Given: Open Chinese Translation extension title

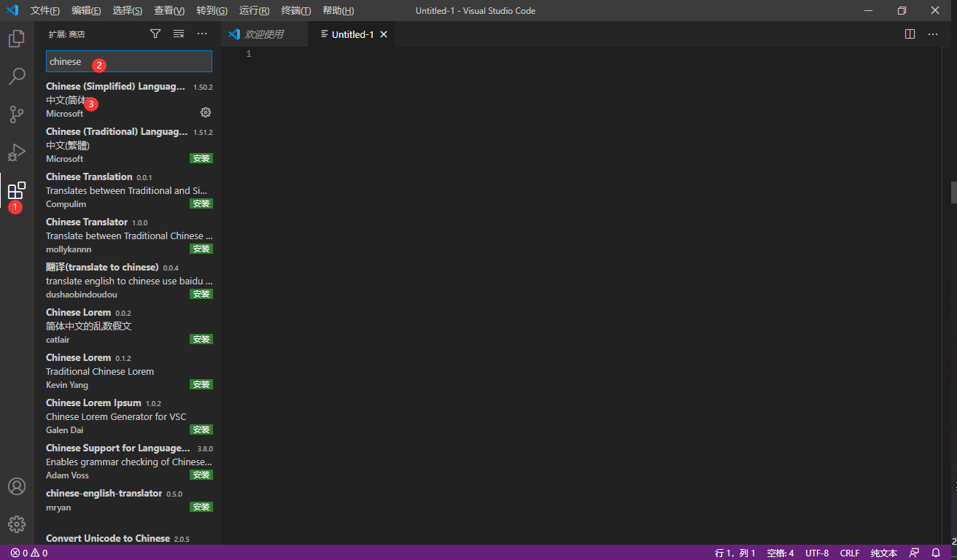Looking at the screenshot, I should 89,176.
